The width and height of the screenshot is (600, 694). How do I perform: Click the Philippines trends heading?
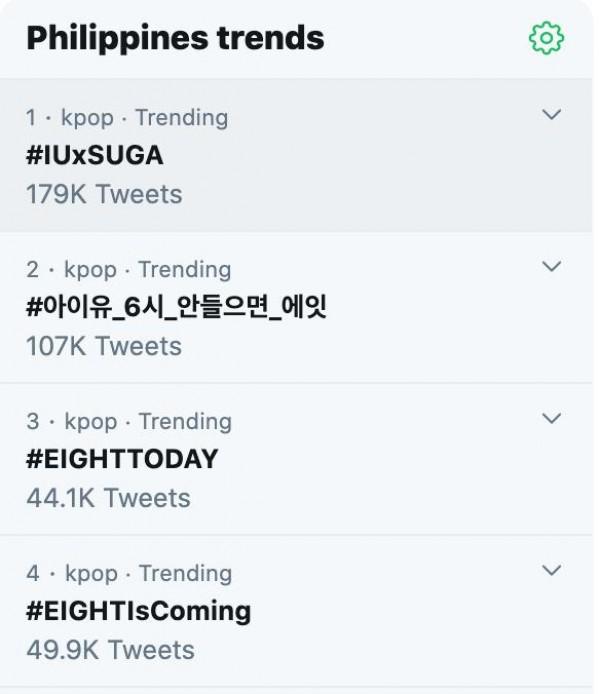click(175, 38)
